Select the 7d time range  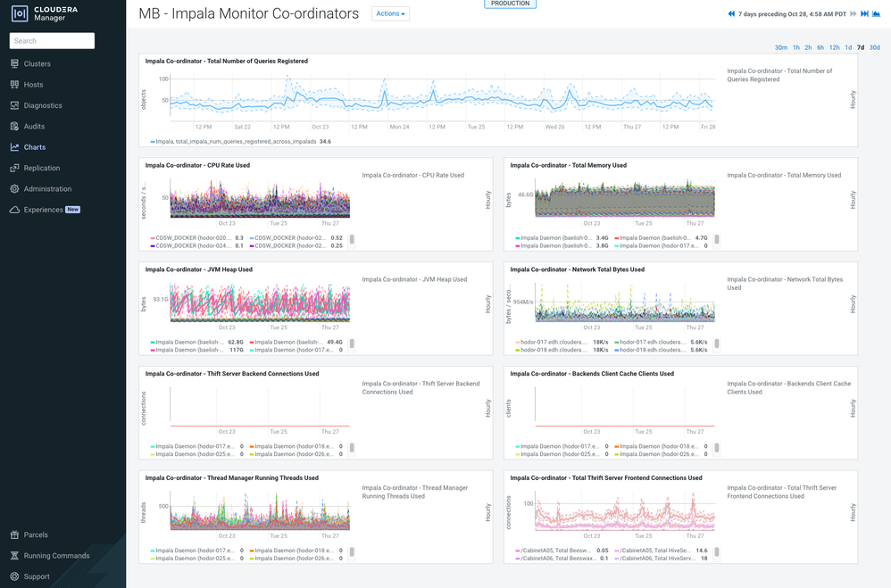pyautogui.click(x=861, y=47)
